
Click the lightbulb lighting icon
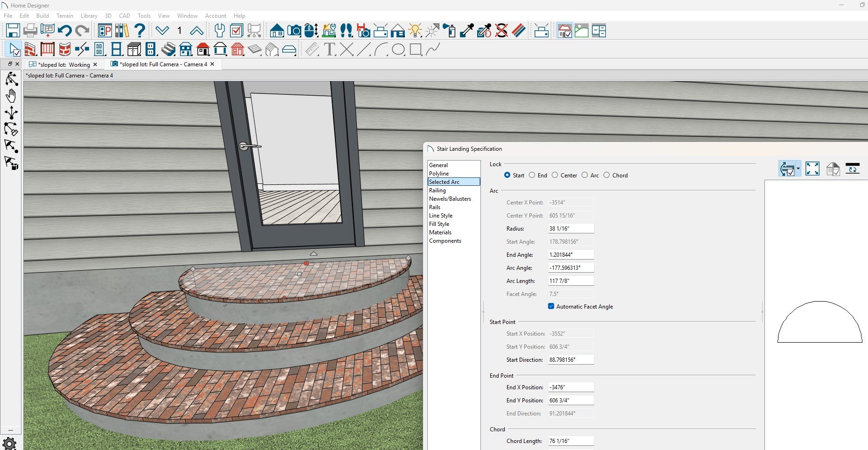415,31
